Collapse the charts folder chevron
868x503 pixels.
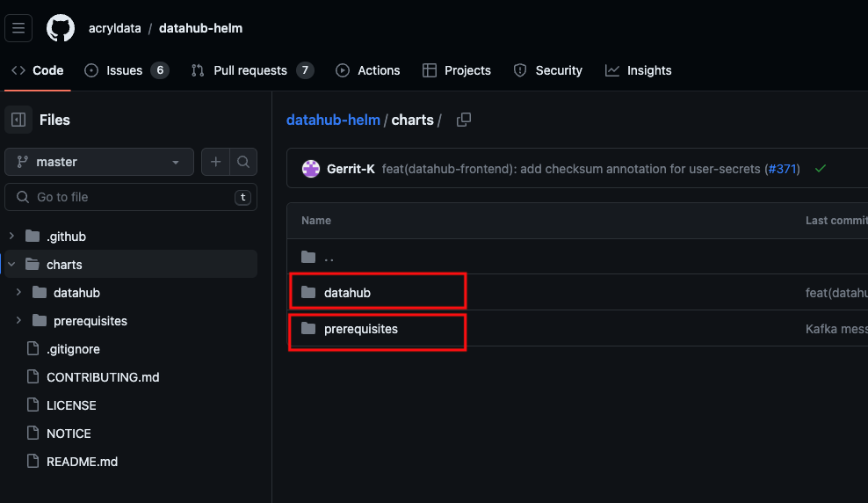point(11,264)
